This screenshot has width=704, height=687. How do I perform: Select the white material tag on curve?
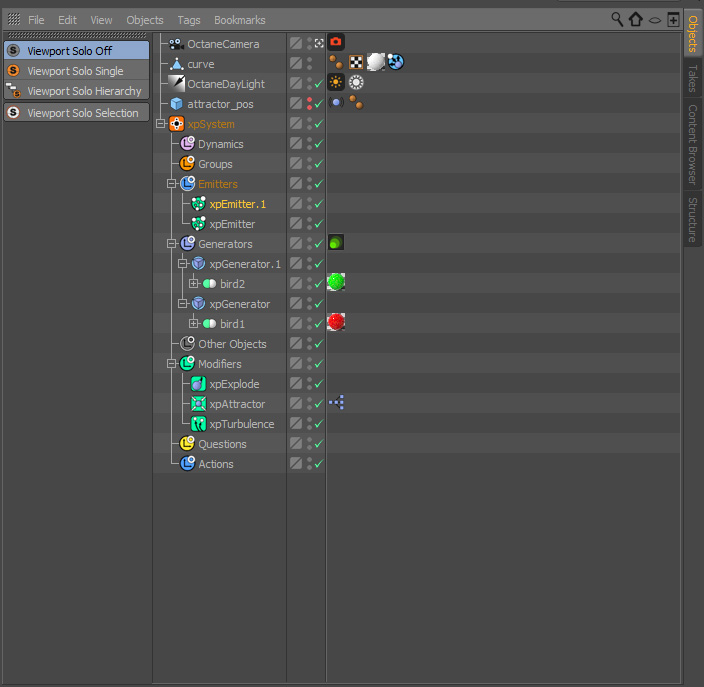[x=376, y=62]
